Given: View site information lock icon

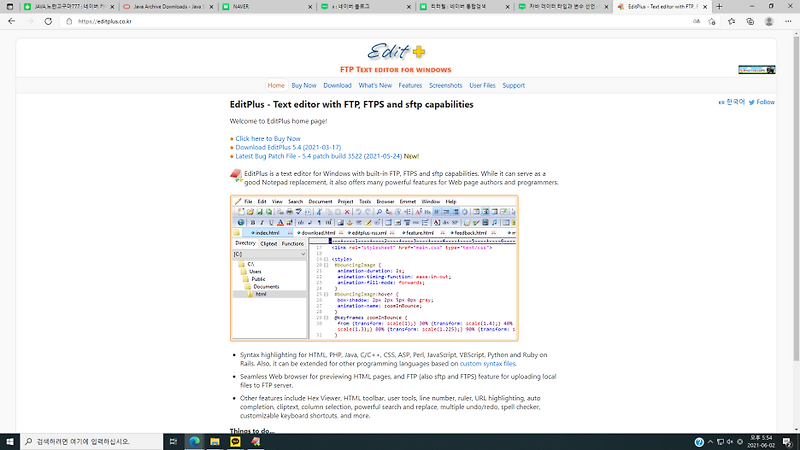Looking at the screenshot, I should [x=69, y=21].
